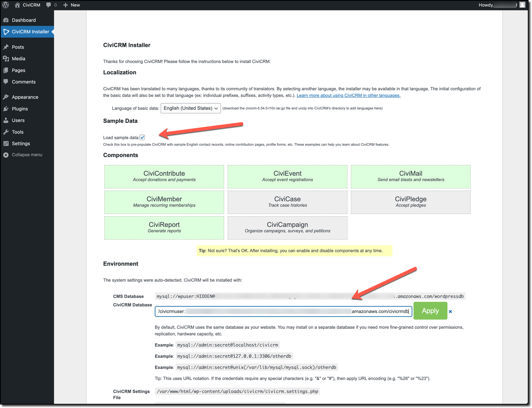Click the Settings sliders icon
532x408 pixels.
pyautogui.click(x=6, y=143)
